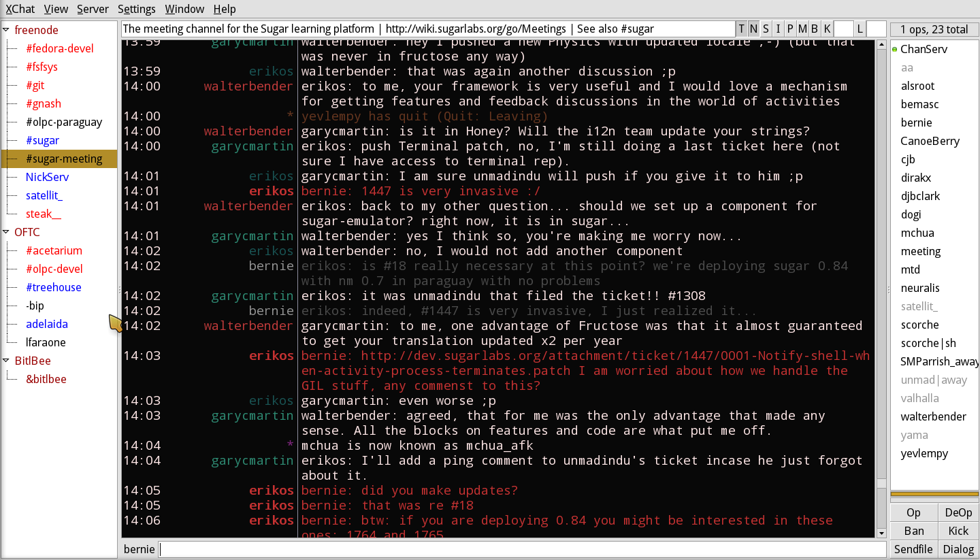
Task: Click the Sendfile button
Action: pos(913,549)
